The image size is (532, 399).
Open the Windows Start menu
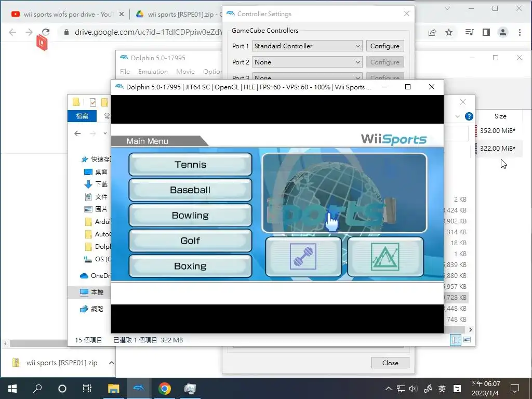12,389
